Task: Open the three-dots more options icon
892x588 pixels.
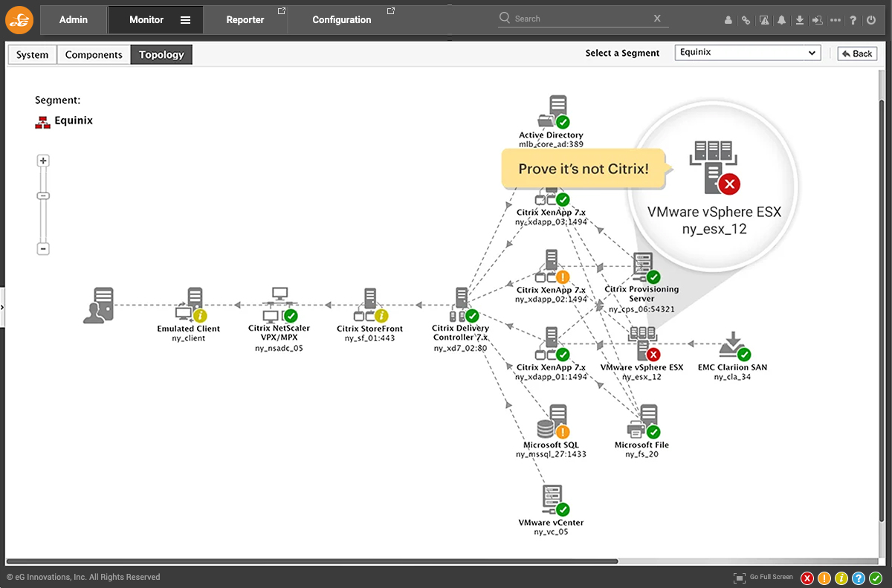Action: tap(836, 21)
